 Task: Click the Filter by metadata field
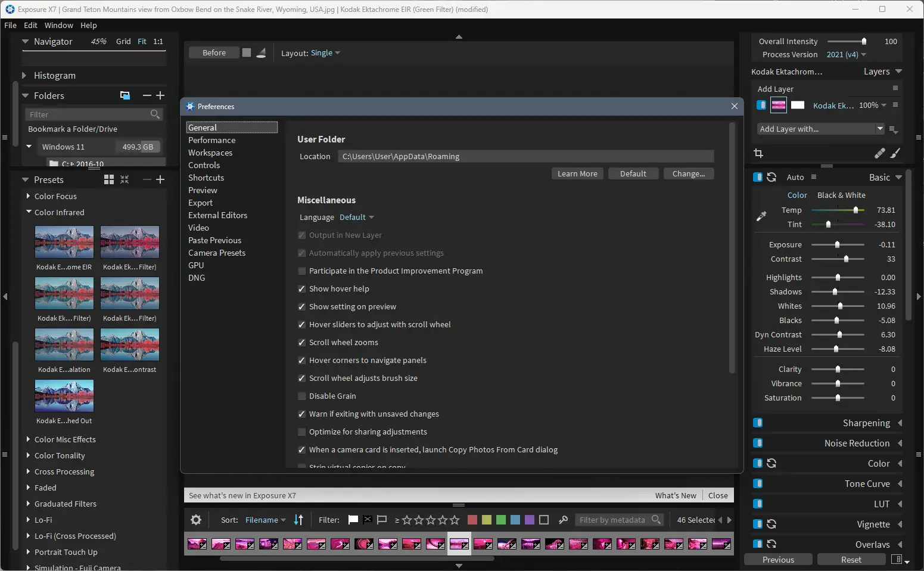tap(618, 520)
